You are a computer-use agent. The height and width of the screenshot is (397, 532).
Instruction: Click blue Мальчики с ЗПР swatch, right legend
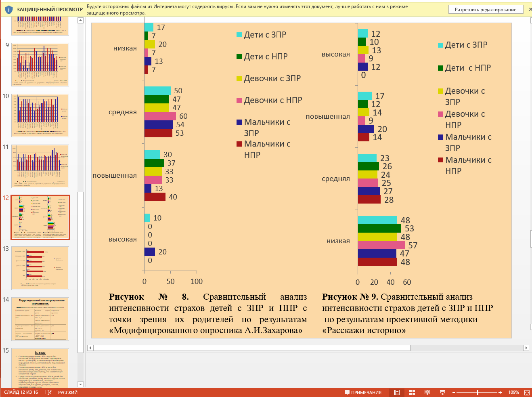click(x=440, y=137)
